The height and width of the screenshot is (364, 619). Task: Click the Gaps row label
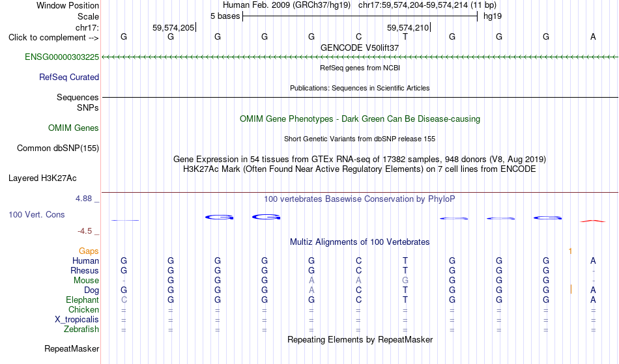89,251
